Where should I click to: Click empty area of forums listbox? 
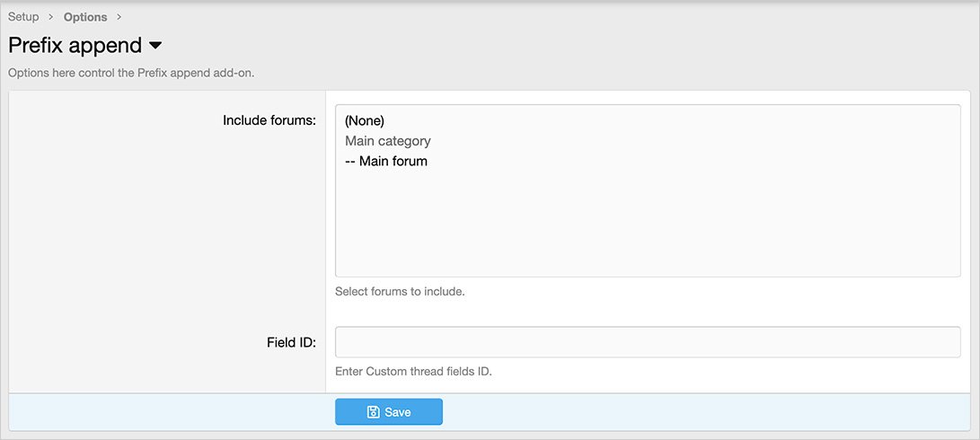pyautogui.click(x=648, y=222)
